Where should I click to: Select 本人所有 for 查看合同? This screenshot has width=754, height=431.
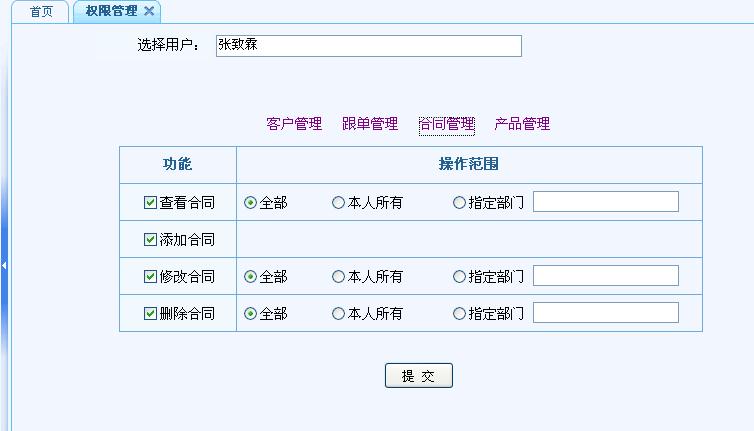click(339, 203)
